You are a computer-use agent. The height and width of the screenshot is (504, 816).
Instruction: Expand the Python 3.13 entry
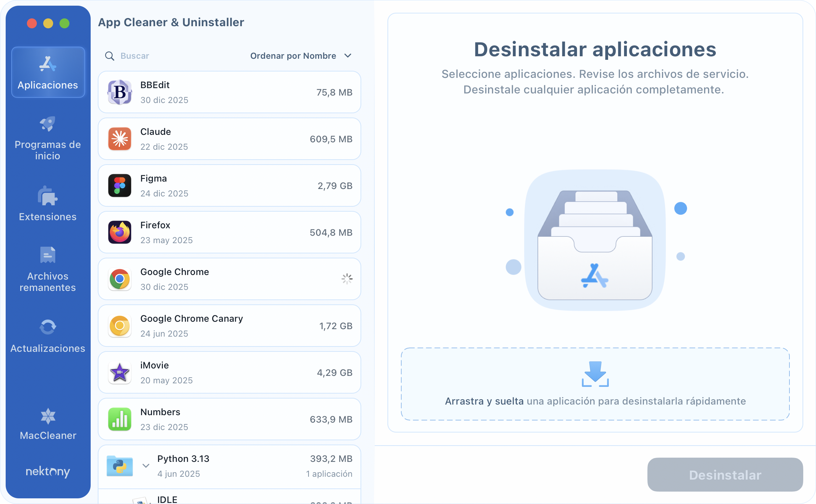[146, 466]
